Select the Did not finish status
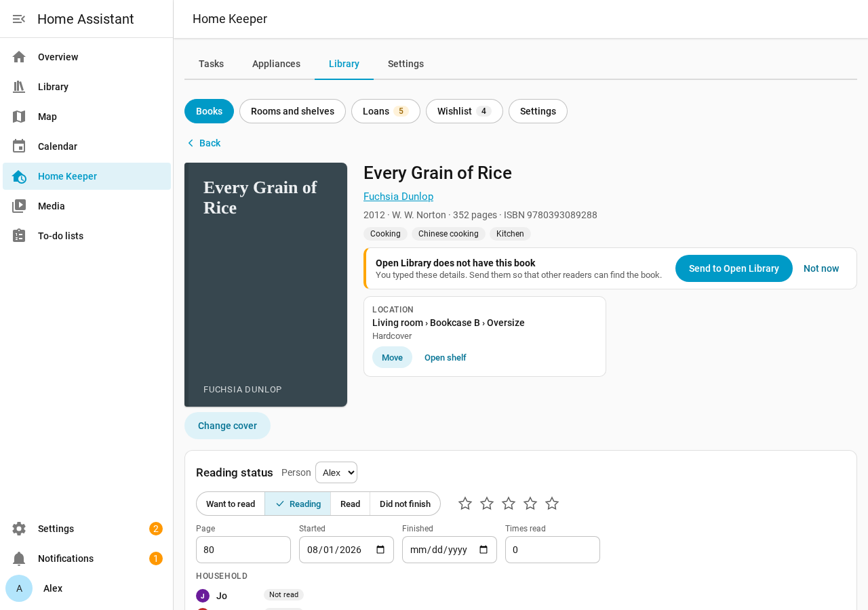 coord(405,504)
